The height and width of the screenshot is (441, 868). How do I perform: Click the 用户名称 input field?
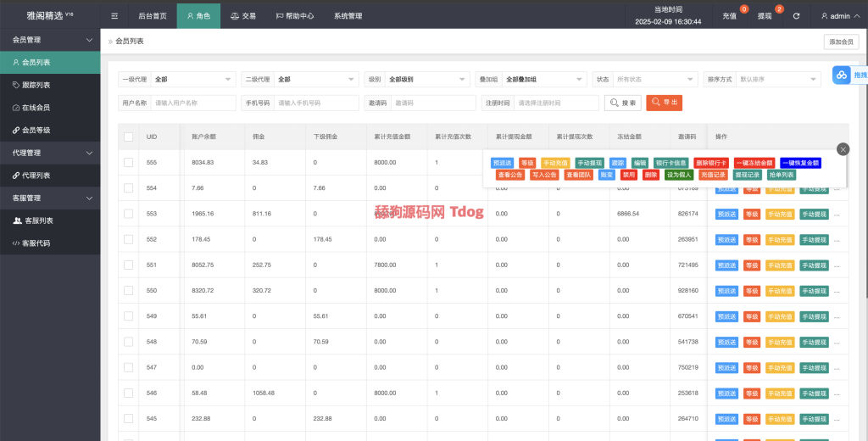[x=193, y=103]
